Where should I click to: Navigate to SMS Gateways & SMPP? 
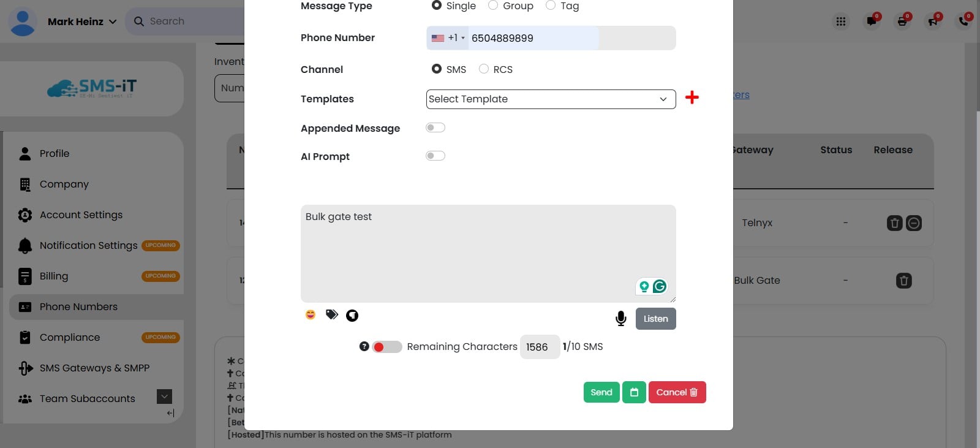pos(94,368)
